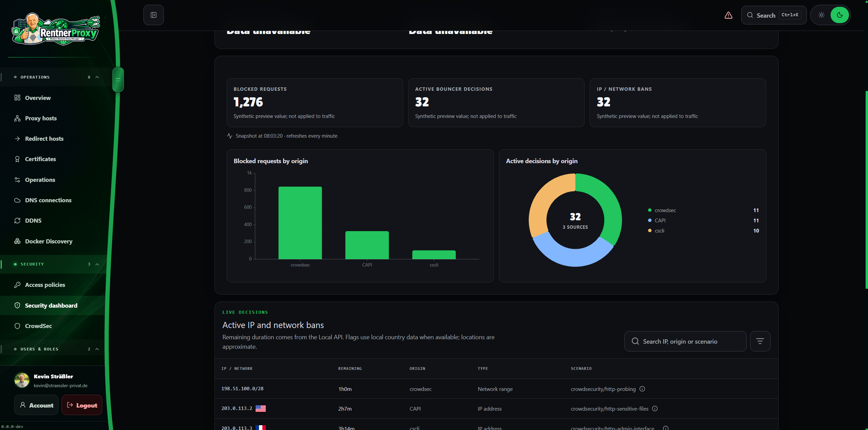868x430 pixels.
Task: Click the RentnerProxy logo
Action: (x=56, y=30)
